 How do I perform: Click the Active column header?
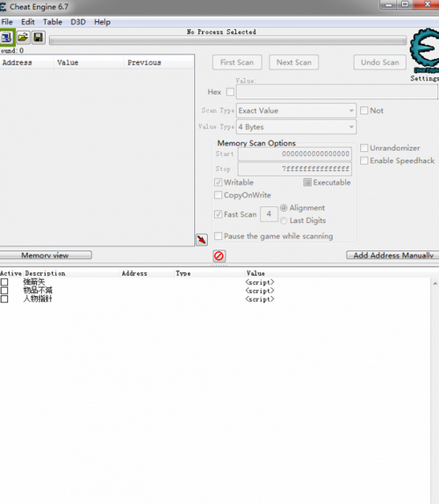[x=11, y=273]
